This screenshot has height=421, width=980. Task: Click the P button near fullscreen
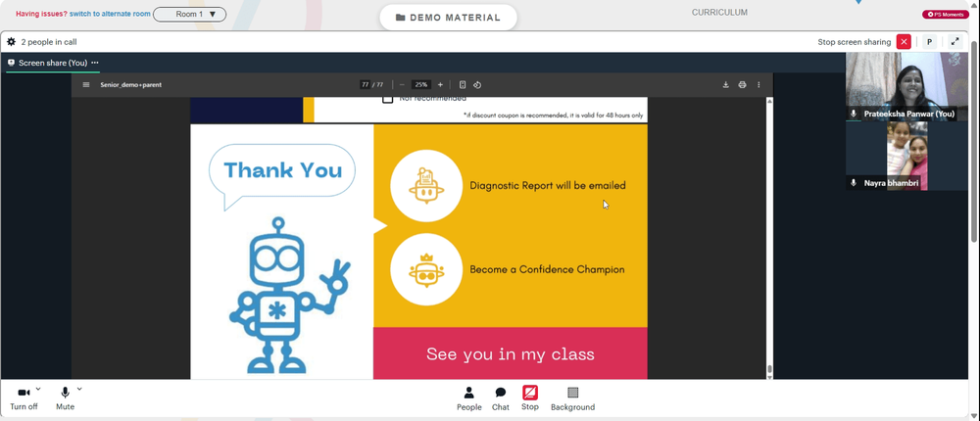click(x=929, y=42)
